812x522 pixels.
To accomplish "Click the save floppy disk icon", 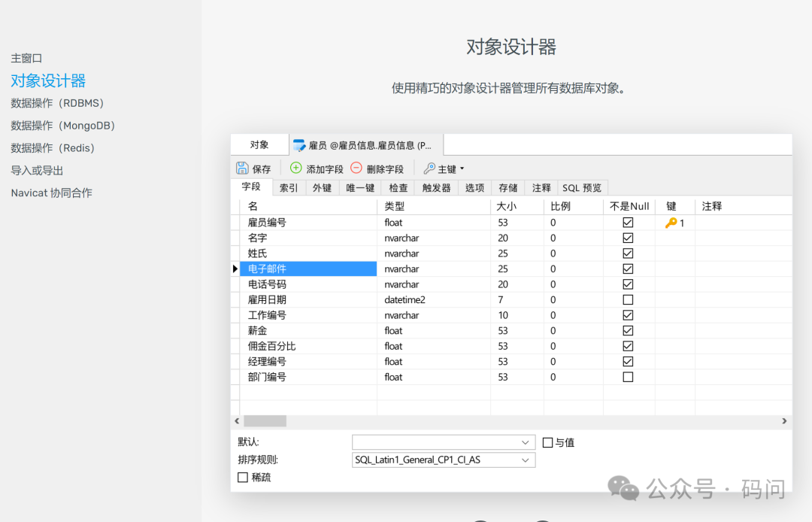I will (242, 168).
